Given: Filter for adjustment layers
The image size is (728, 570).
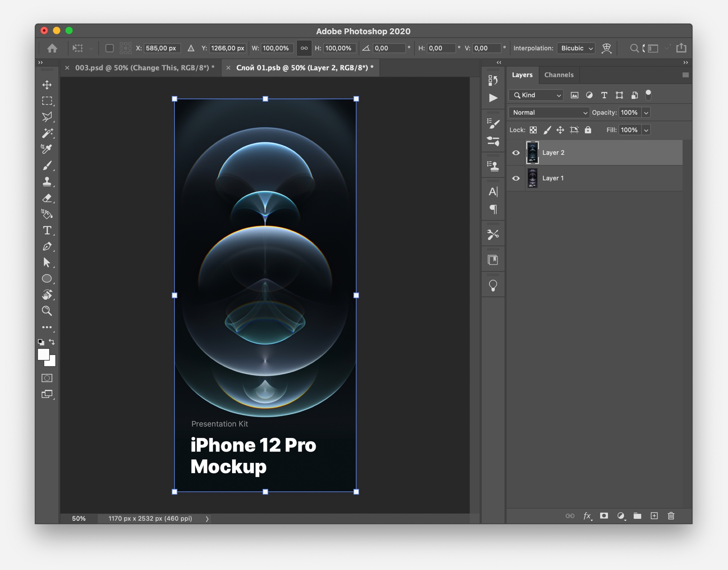Looking at the screenshot, I should pyautogui.click(x=589, y=95).
